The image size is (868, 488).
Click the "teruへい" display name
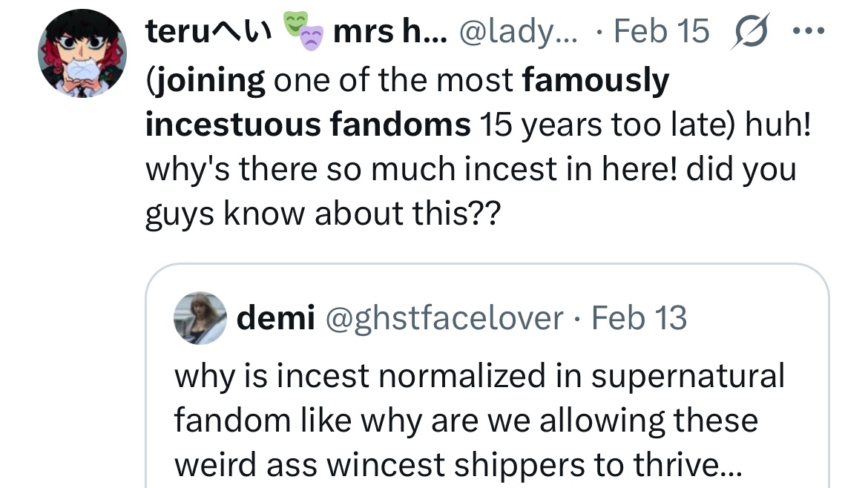point(209,33)
